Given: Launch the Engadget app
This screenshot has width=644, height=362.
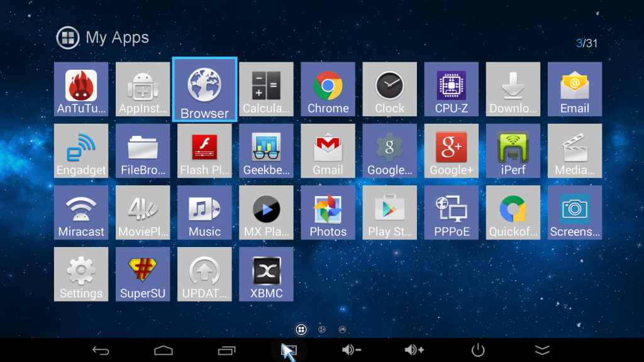Looking at the screenshot, I should pos(81,151).
